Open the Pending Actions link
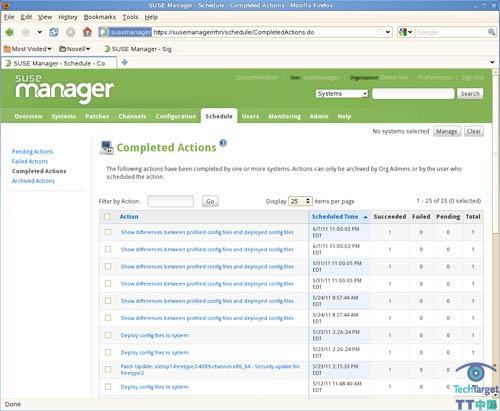 point(32,152)
